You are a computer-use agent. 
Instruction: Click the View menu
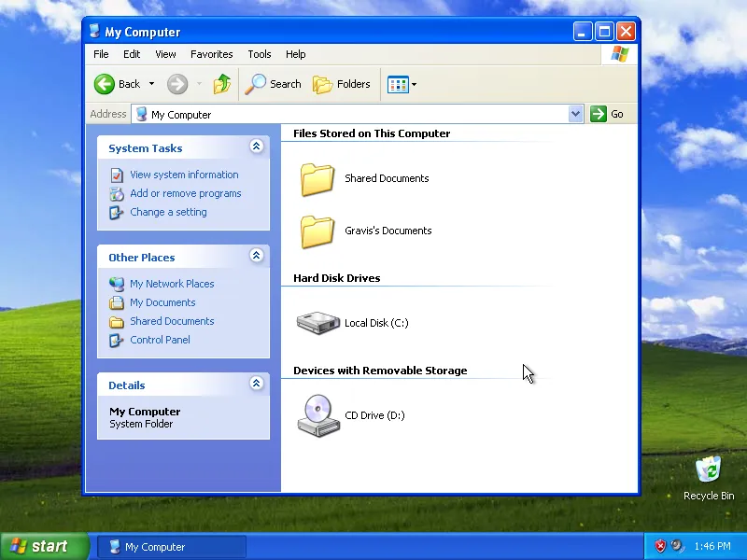click(x=164, y=54)
